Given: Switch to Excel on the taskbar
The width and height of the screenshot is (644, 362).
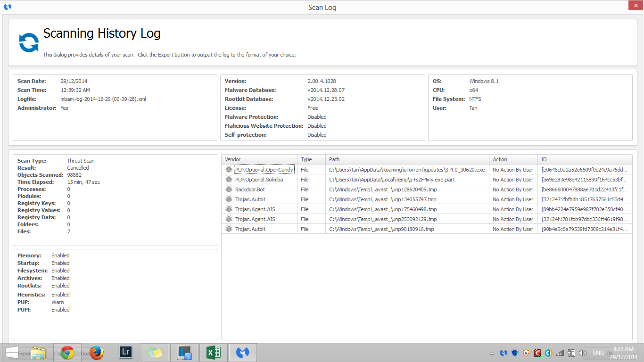Looking at the screenshot, I should [x=213, y=353].
